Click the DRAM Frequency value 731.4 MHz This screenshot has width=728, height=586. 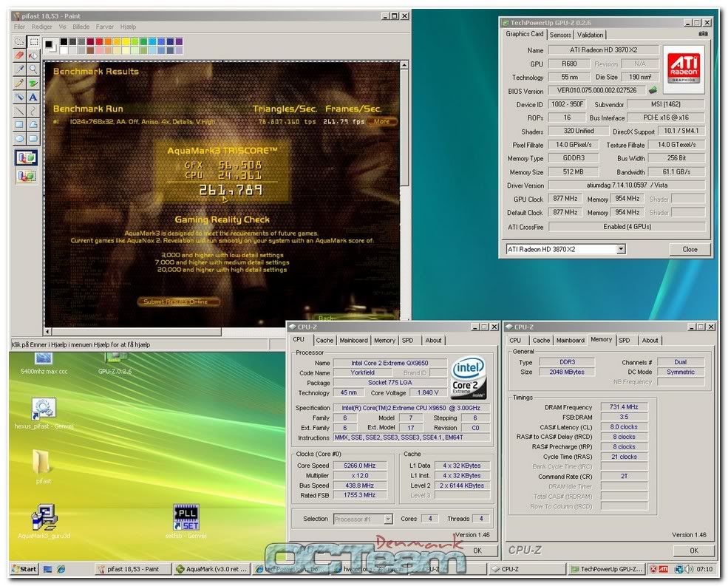point(624,406)
